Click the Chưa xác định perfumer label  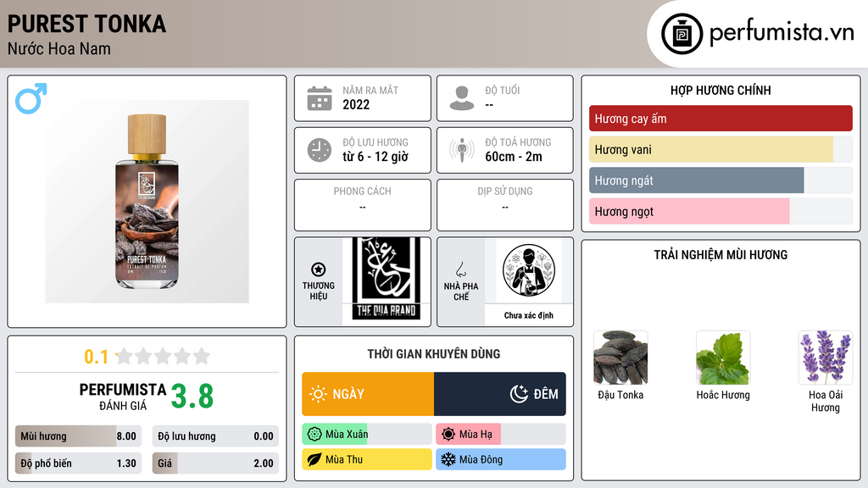point(529,315)
